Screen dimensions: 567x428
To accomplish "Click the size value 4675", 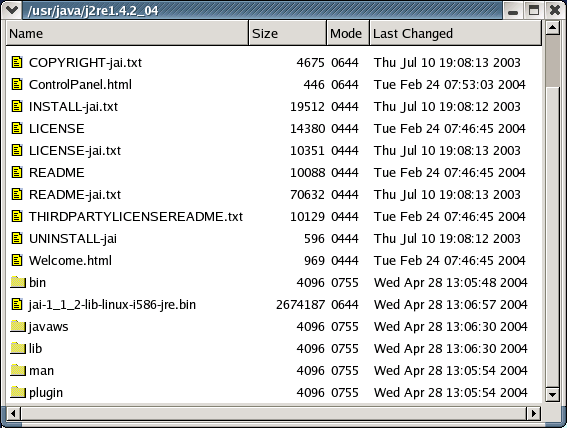I will click(x=311, y=63).
